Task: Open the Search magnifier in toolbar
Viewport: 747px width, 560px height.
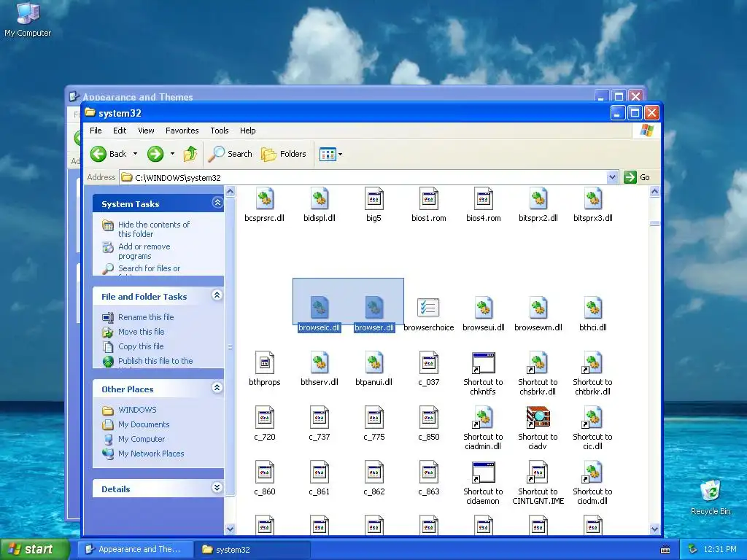Action: (x=216, y=154)
